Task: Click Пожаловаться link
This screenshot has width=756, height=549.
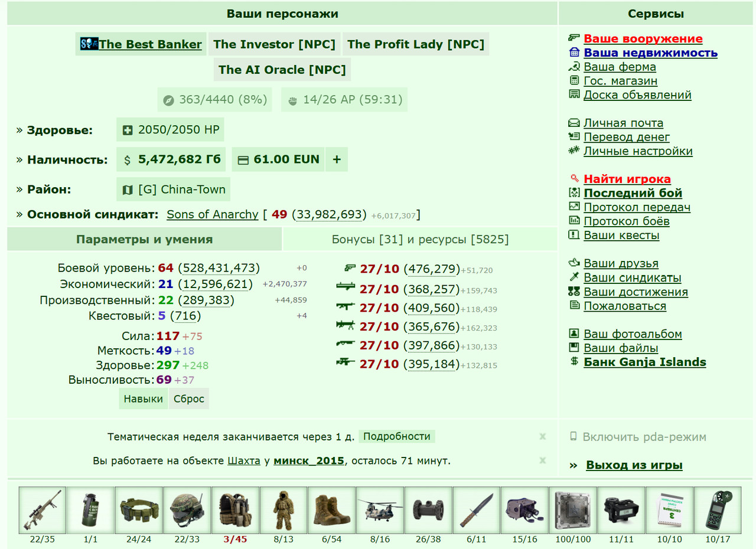Action: click(x=625, y=306)
